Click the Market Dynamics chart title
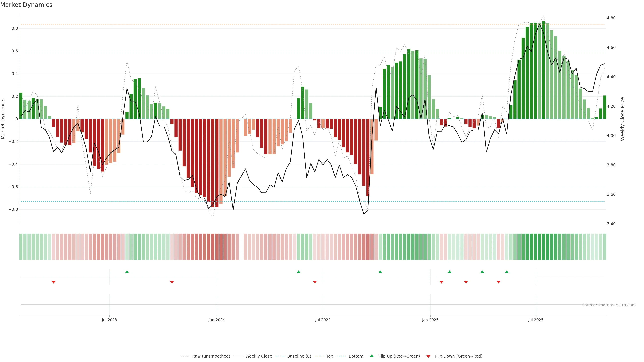The image size is (644, 362). coord(26,5)
